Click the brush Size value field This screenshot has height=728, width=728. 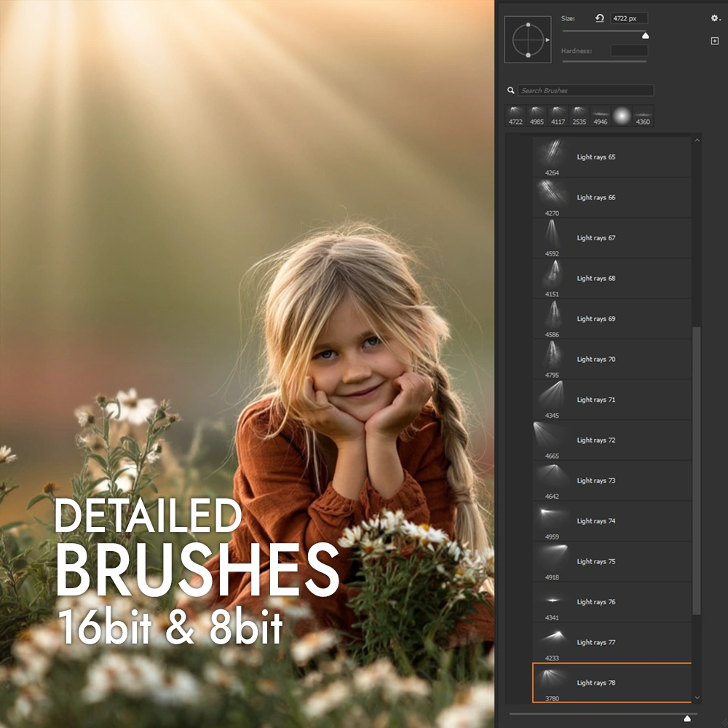pos(628,18)
